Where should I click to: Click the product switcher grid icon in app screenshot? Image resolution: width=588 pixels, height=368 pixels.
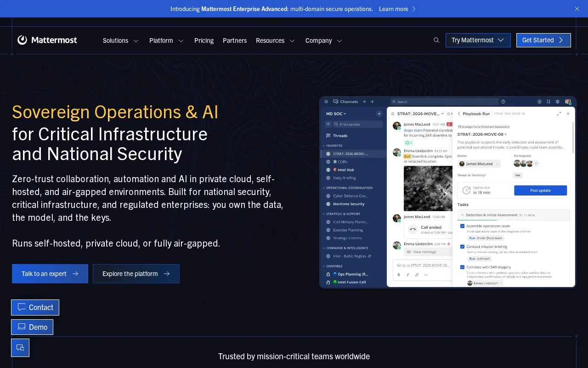point(327,102)
